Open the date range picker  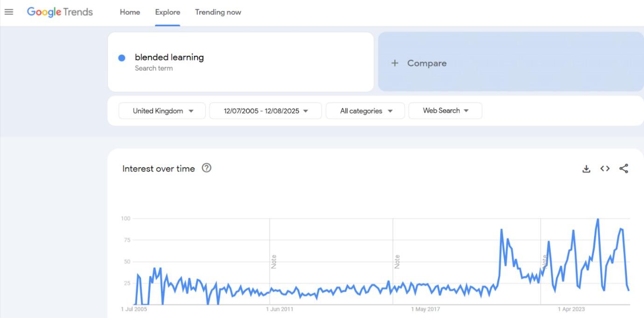coord(265,111)
